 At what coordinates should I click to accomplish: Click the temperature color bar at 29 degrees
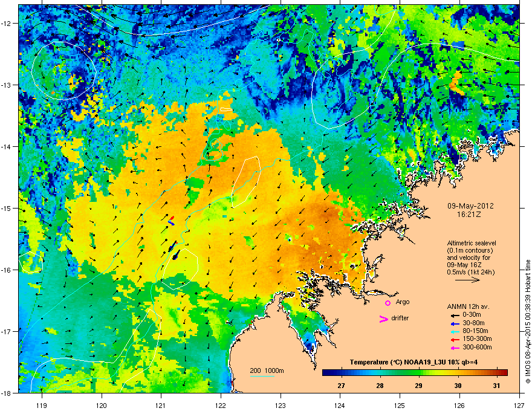pyautogui.click(x=419, y=373)
